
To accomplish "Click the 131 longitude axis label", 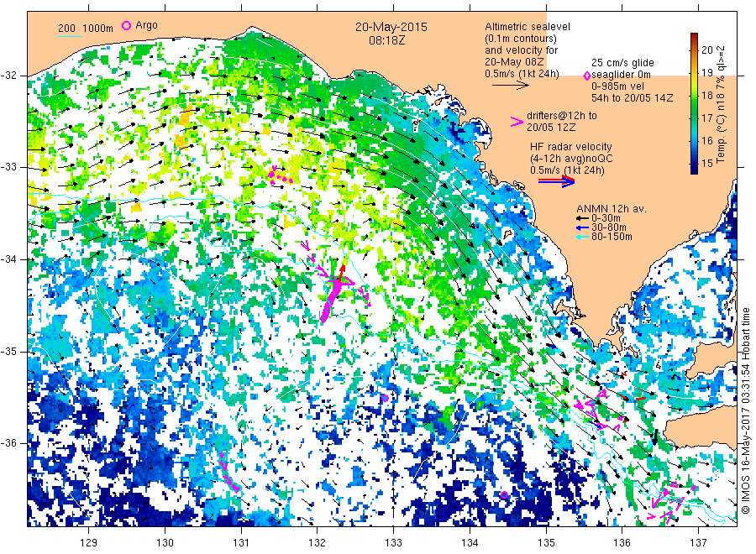I will pyautogui.click(x=241, y=543).
